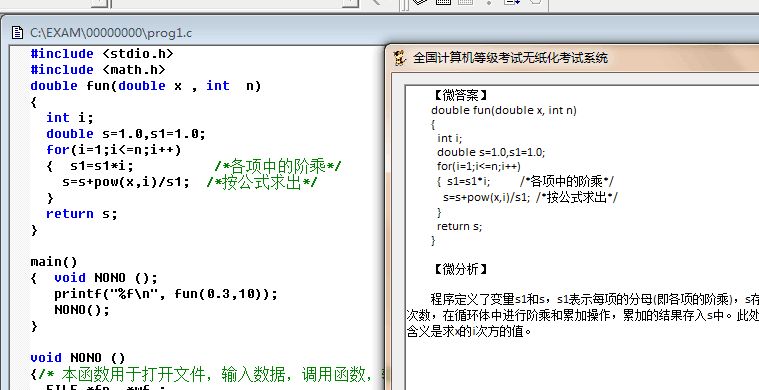Place cursor on void NONO () definition

tap(78, 358)
